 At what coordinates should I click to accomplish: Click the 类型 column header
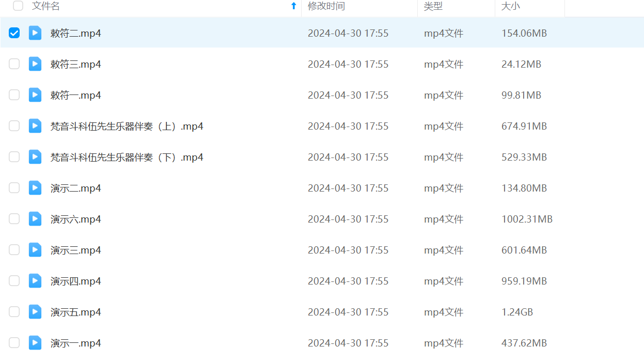[x=433, y=6]
